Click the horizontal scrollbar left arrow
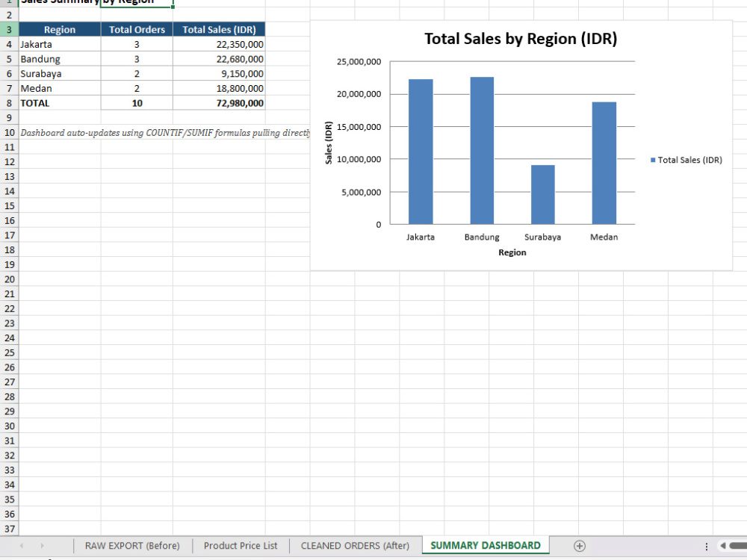This screenshot has width=747, height=560. (x=723, y=546)
